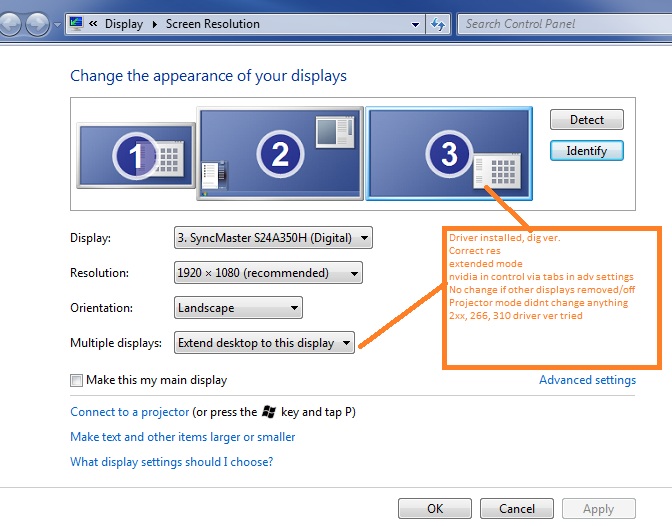Select monitor 1 in the display preview
The height and width of the screenshot is (526, 672).
click(x=136, y=156)
